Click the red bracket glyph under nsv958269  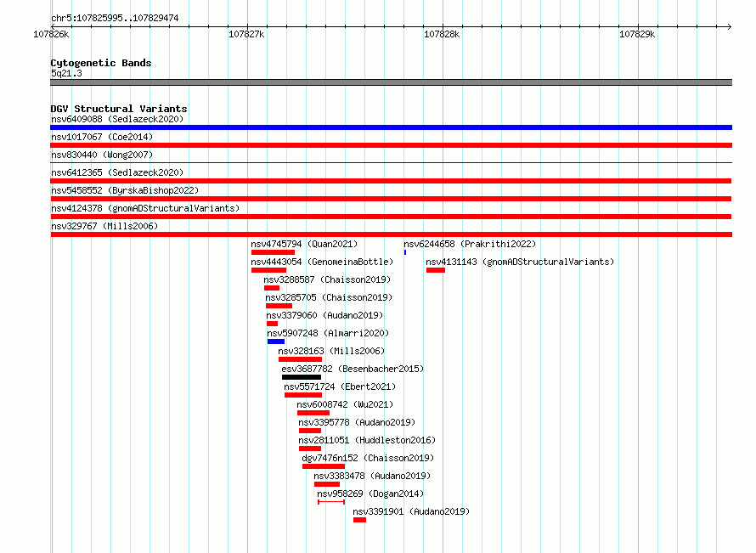331,502
